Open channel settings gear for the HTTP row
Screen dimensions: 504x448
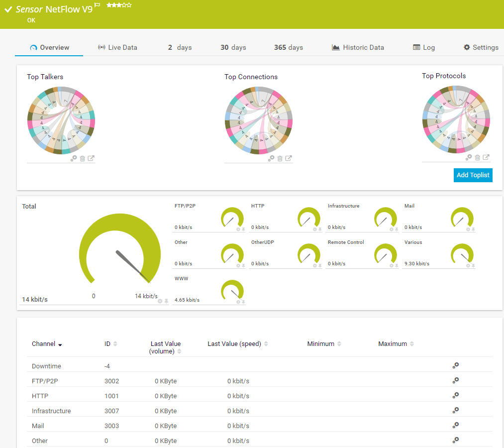(455, 395)
